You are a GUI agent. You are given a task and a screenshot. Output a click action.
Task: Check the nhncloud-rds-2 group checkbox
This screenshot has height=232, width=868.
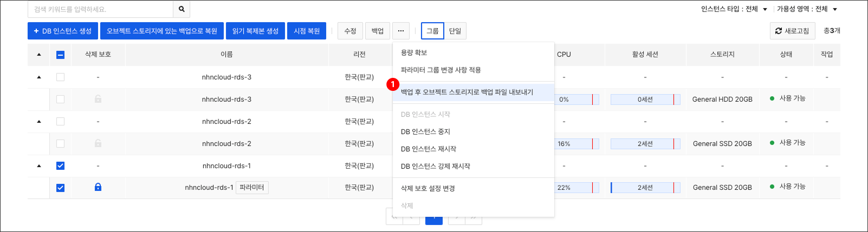[x=60, y=122]
